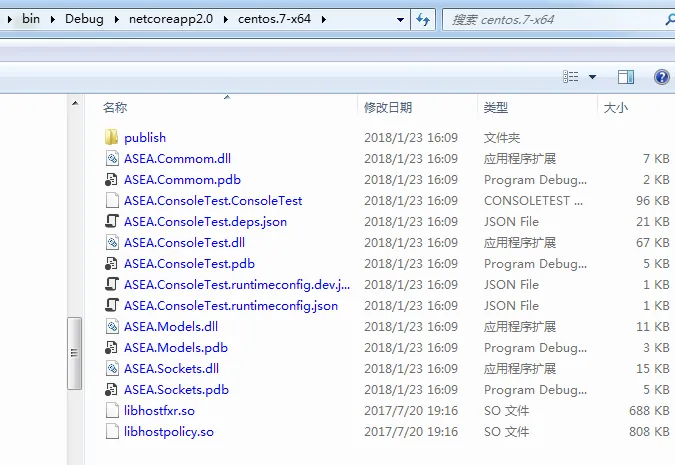Toggle the preview pane button
Viewport: 675px width, 465px height.
[626, 78]
